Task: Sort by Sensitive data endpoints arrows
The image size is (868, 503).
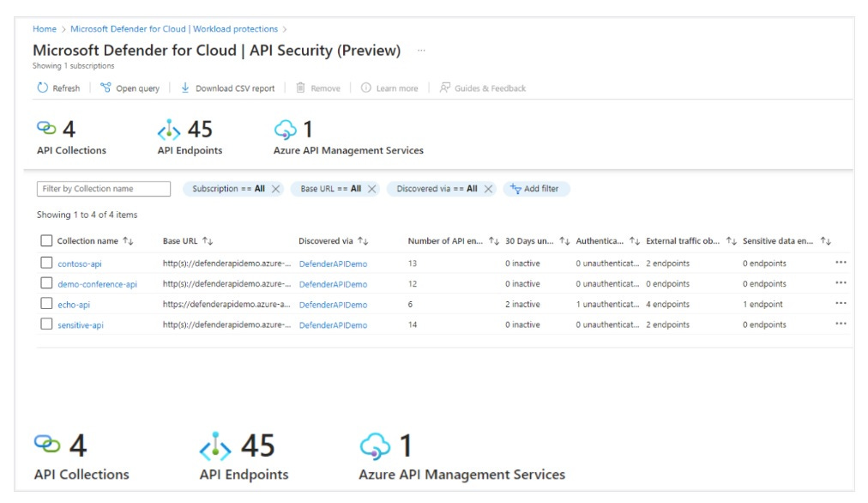Action: tap(825, 241)
